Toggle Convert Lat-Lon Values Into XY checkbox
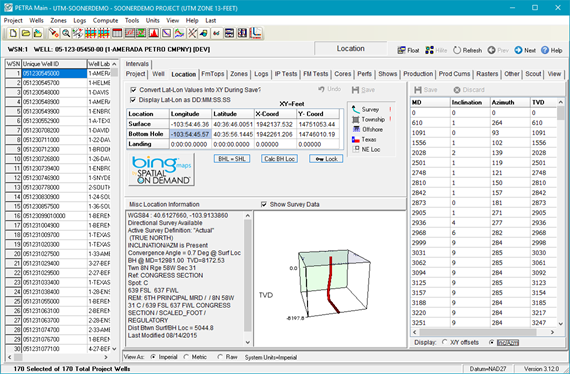570x374 pixels. (133, 90)
